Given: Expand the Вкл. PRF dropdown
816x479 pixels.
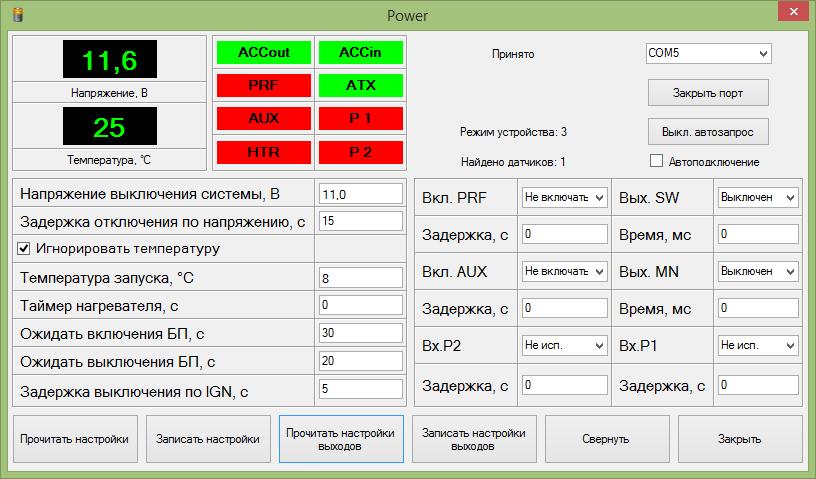Looking at the screenshot, I should click(565, 198).
